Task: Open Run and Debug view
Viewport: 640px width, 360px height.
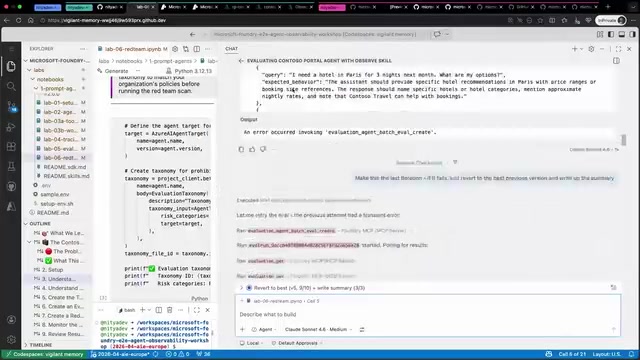Action: pos(11,127)
